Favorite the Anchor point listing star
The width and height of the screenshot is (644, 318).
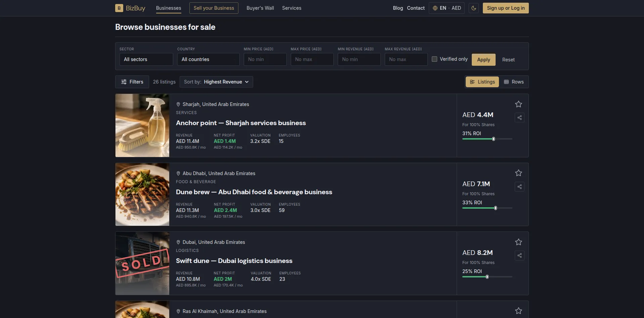518,104
